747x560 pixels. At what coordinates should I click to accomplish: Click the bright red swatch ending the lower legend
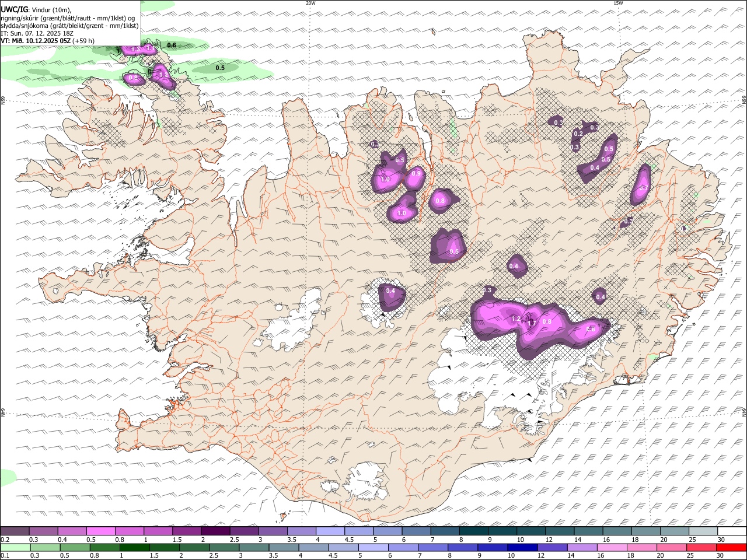732,548
